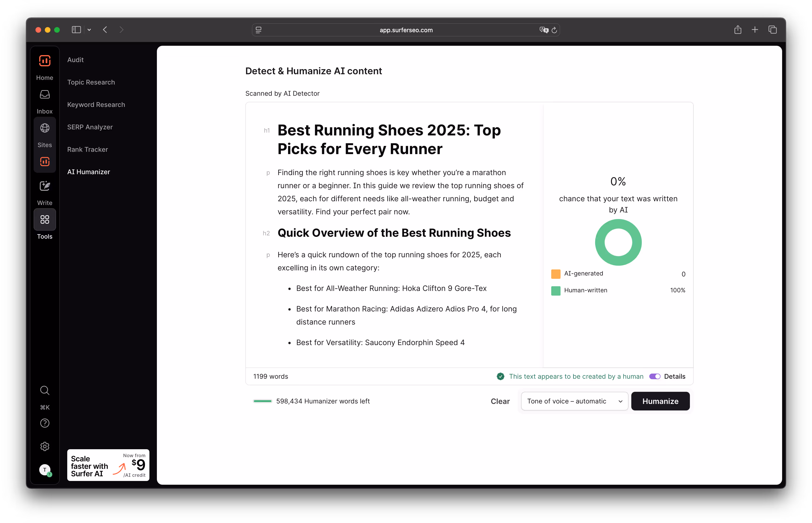Reload the page in Safari
The width and height of the screenshot is (812, 523).
[554, 30]
